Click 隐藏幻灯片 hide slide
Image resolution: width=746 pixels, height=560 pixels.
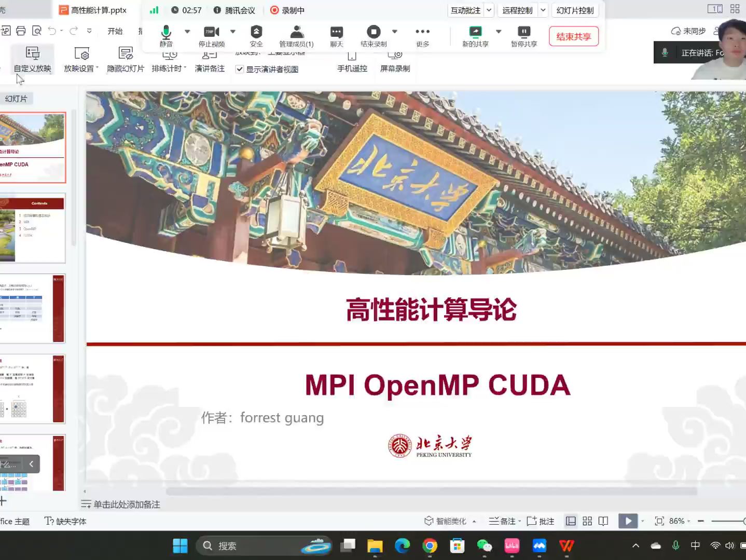click(126, 59)
